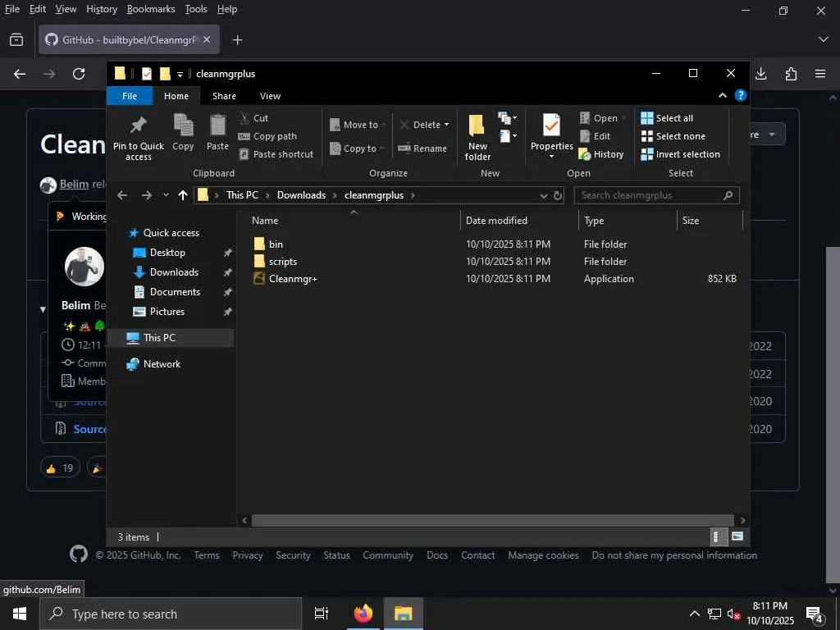Switch to the View ribbon tab
This screenshot has width=840, height=630.
(270, 96)
